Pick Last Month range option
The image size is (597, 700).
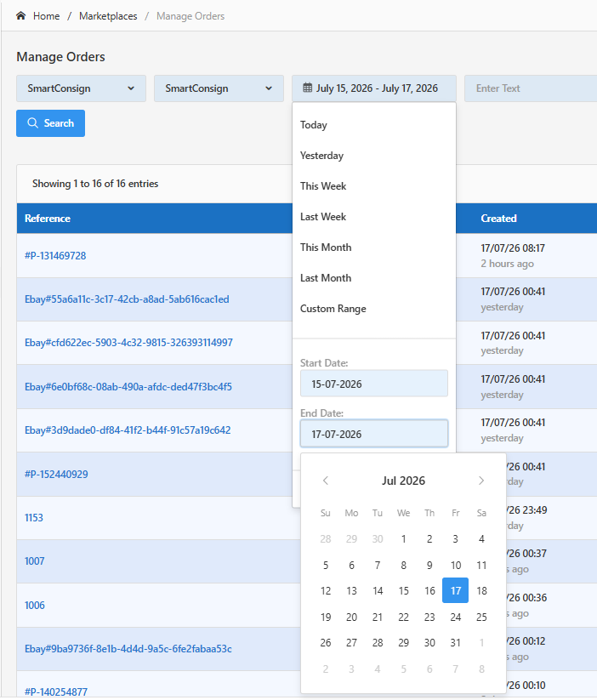tap(326, 278)
